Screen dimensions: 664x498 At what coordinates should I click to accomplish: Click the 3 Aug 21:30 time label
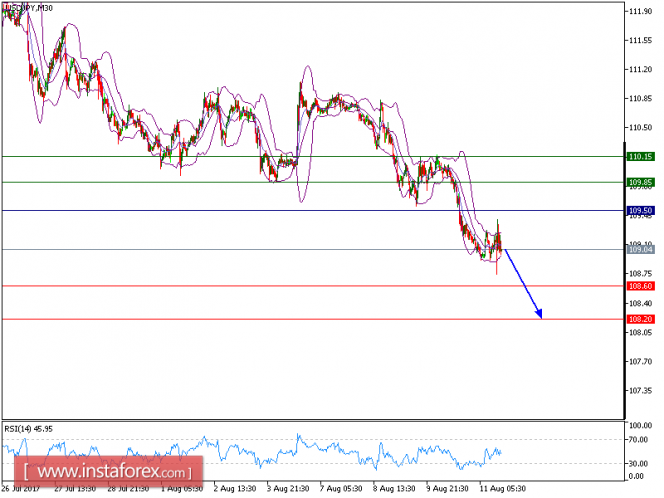(288, 489)
